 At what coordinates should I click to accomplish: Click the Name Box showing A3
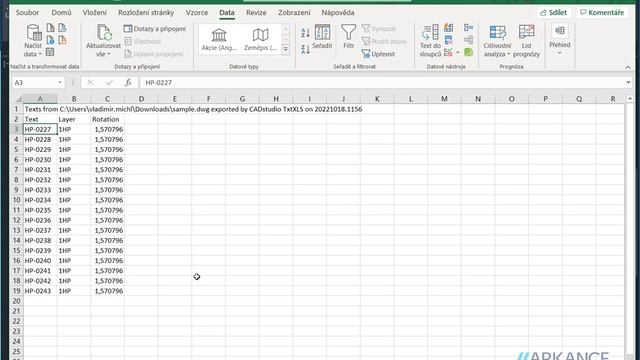click(34, 82)
